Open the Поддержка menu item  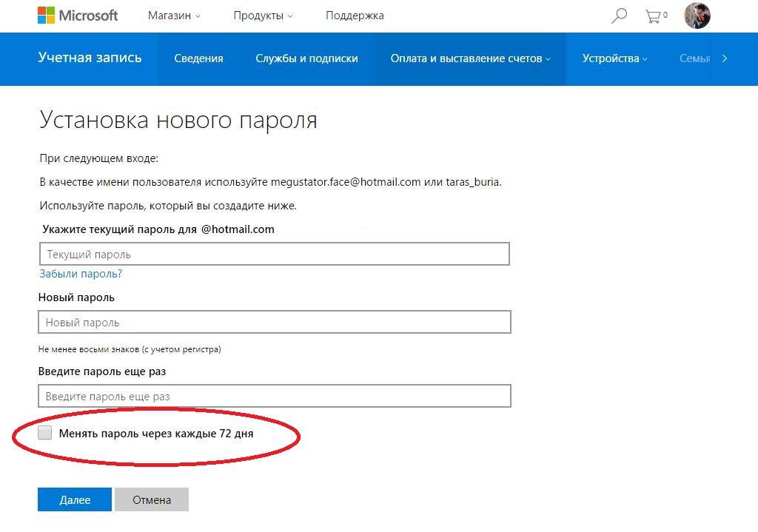click(x=355, y=16)
